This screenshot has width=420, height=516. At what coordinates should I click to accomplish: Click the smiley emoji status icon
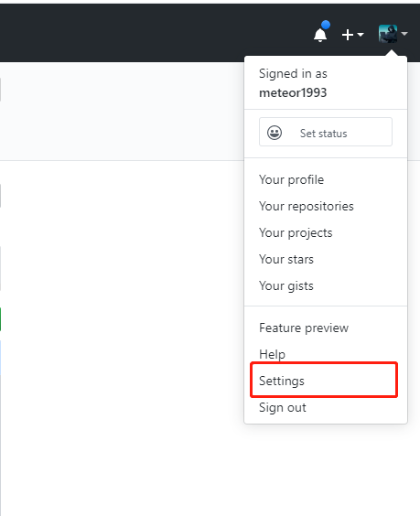tap(275, 133)
